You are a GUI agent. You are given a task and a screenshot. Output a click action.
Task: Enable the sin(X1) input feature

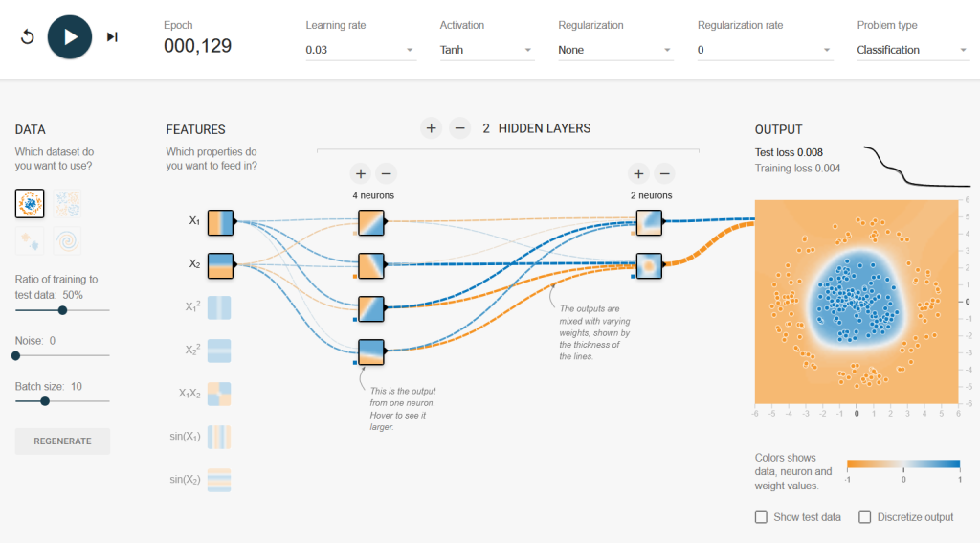pos(219,437)
